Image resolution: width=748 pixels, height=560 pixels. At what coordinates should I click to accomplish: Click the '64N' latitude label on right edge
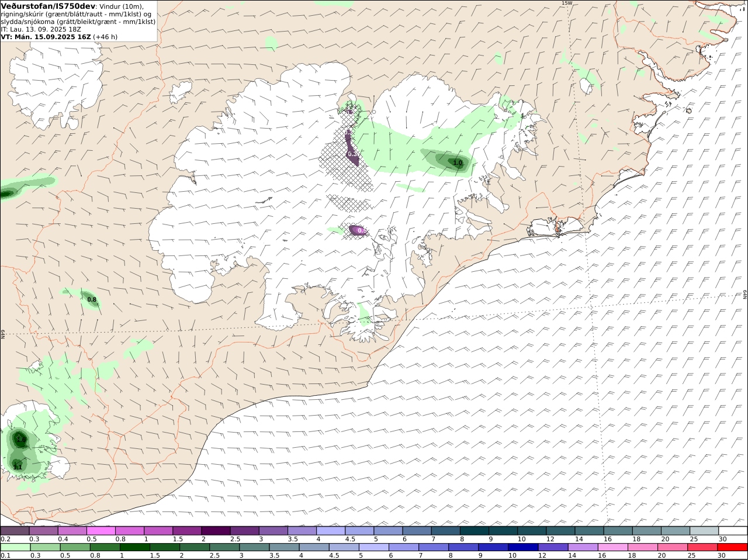[745, 295]
